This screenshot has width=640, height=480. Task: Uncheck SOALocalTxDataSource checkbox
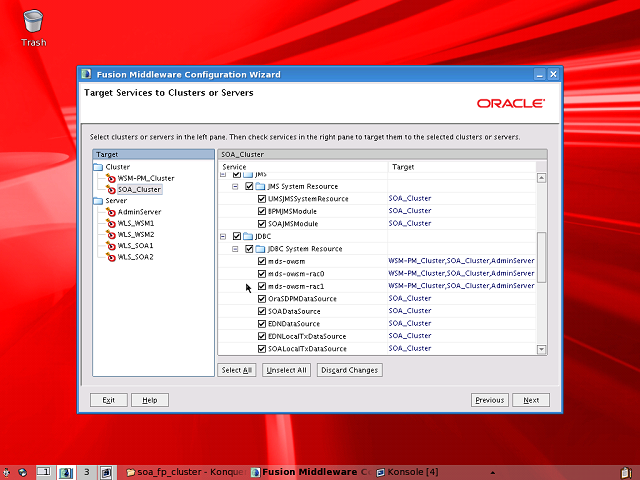point(262,349)
